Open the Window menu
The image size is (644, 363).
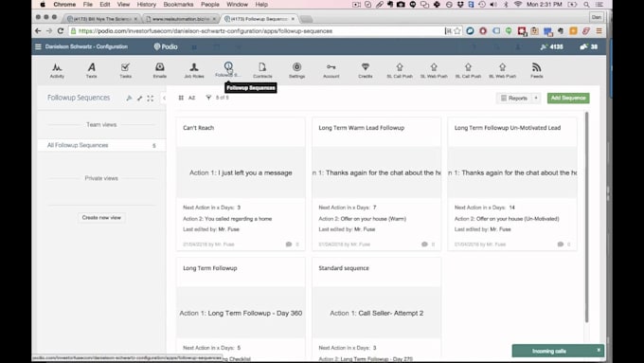coord(237,5)
